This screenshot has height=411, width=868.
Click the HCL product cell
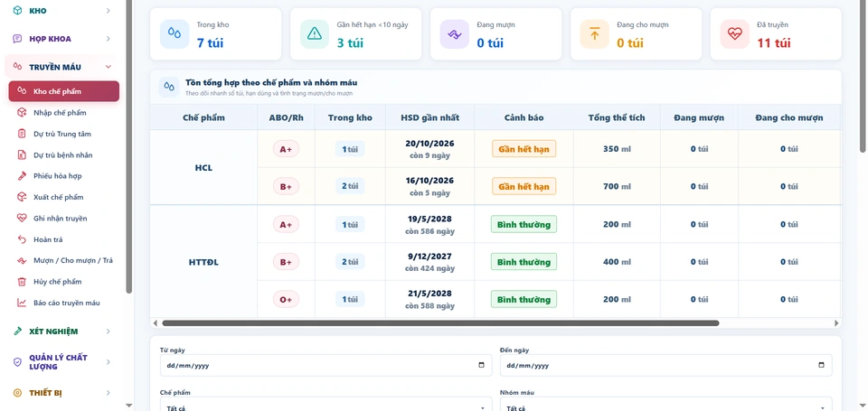[203, 168]
